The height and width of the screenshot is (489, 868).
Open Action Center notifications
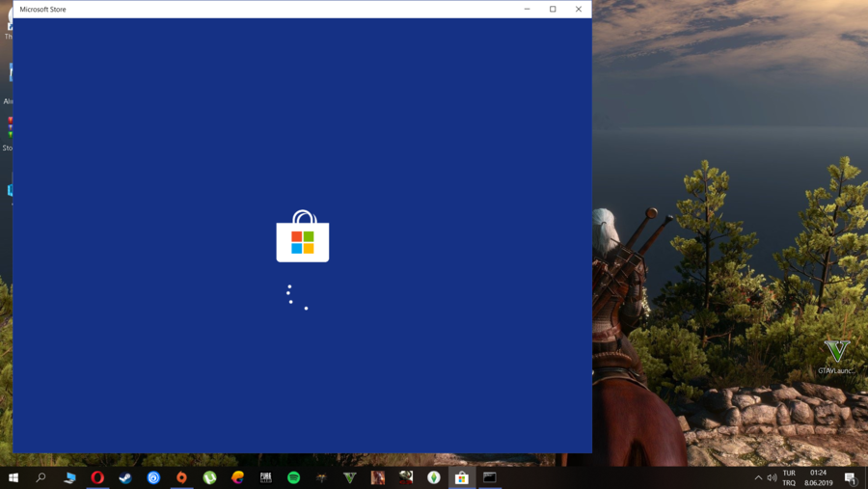pyautogui.click(x=851, y=477)
